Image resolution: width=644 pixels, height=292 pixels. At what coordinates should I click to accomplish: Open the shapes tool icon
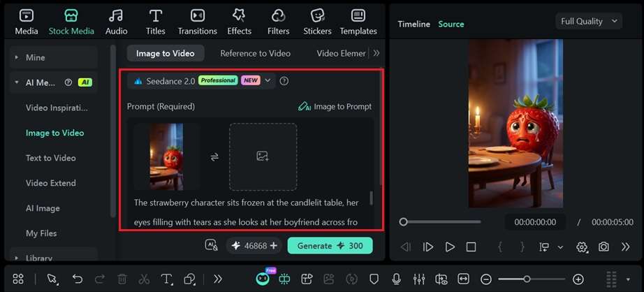[x=189, y=279]
